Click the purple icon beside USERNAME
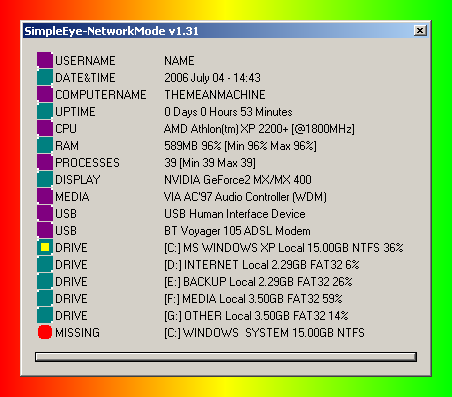The image size is (452, 397). 45,60
